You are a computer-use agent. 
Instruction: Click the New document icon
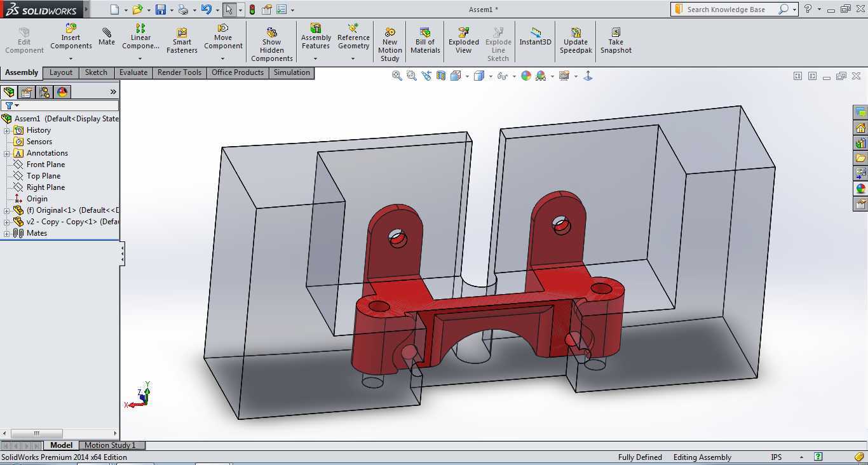click(x=114, y=10)
